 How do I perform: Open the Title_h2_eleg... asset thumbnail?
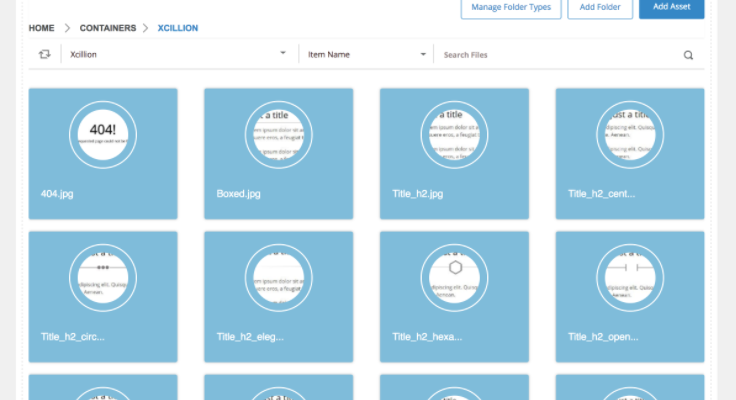coord(278,277)
